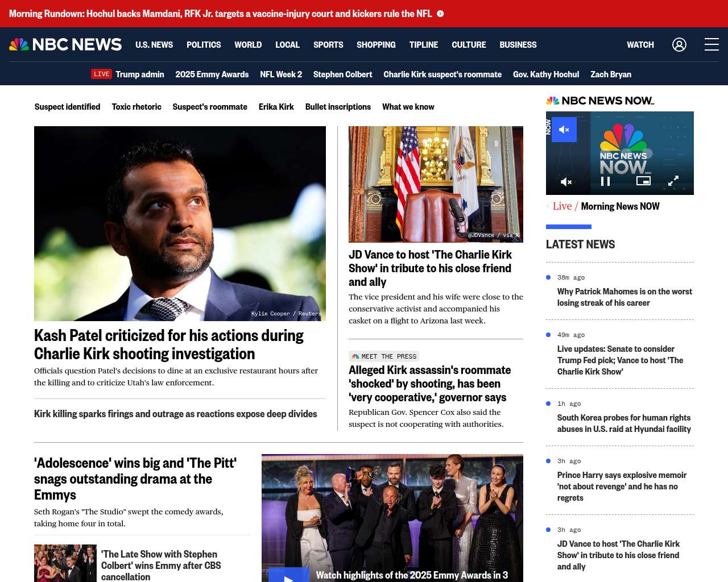Open the 2025 Emmy Awards topic
Image resolution: width=728 pixels, height=582 pixels.
(x=212, y=74)
